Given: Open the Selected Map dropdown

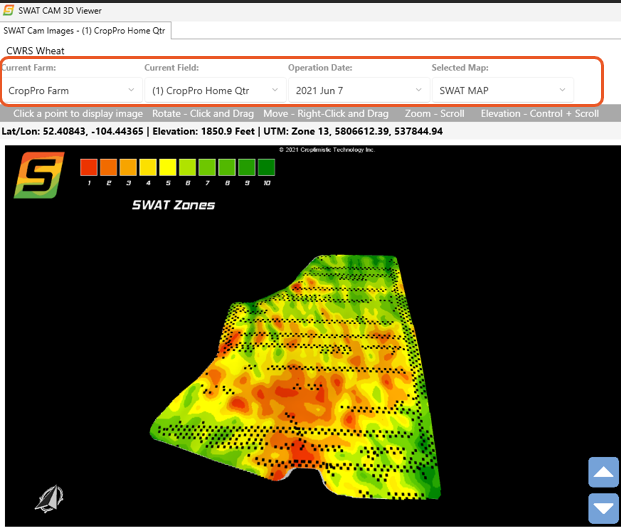Looking at the screenshot, I should tap(503, 91).
